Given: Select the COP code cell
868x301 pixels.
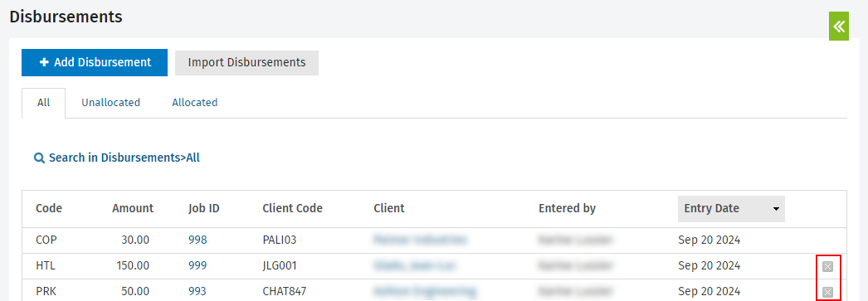Looking at the screenshot, I should (46, 240).
